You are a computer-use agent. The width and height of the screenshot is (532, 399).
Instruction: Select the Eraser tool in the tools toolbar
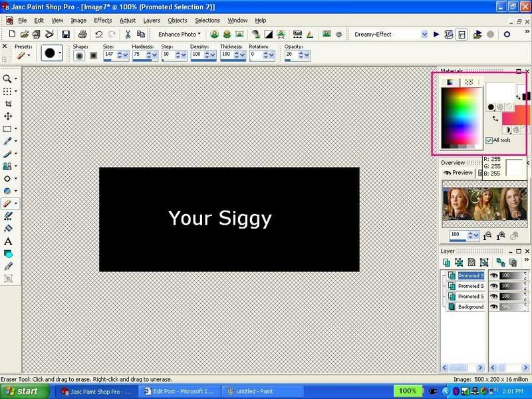(x=7, y=203)
